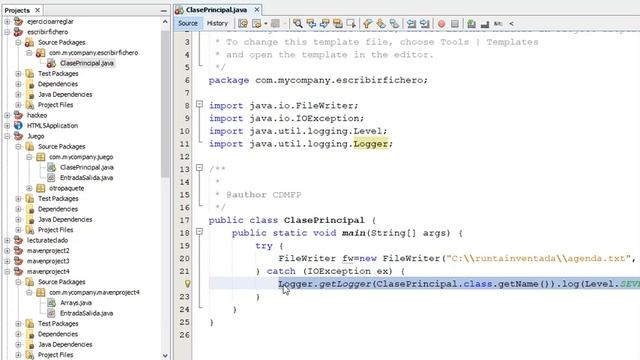The height and width of the screenshot is (360, 640).
Task: Click the com.mycompany.juego package icon
Action: [x=40, y=157]
